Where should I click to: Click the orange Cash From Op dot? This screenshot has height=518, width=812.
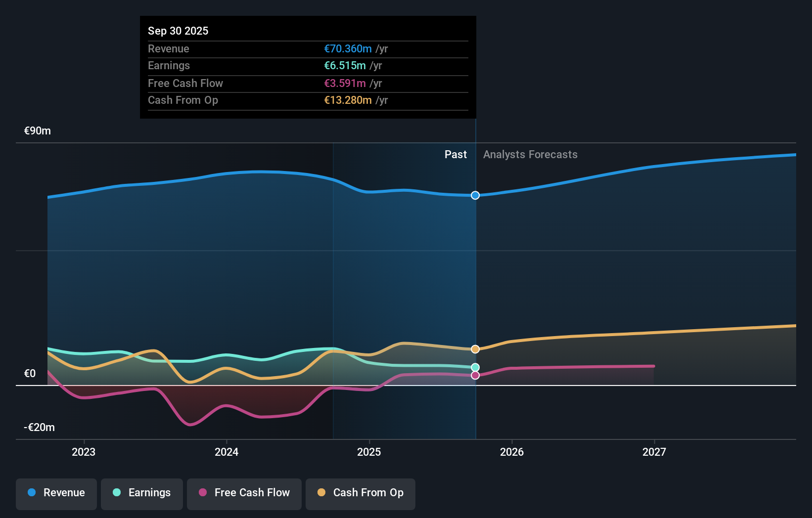tap(321, 493)
